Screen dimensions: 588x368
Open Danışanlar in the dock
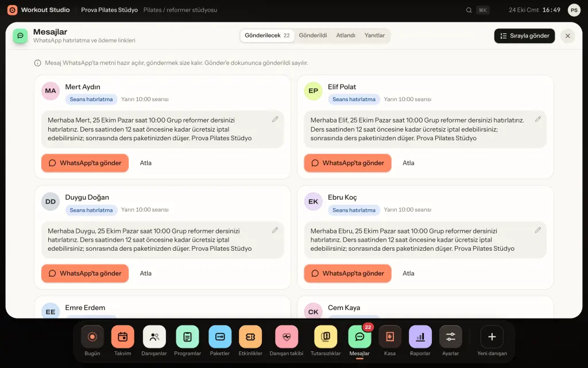[154, 336]
